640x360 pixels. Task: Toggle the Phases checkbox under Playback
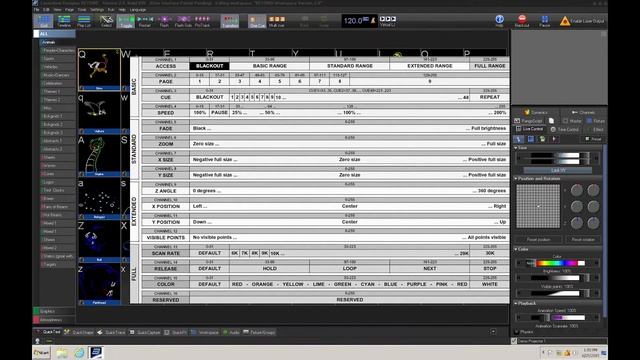coord(517,332)
